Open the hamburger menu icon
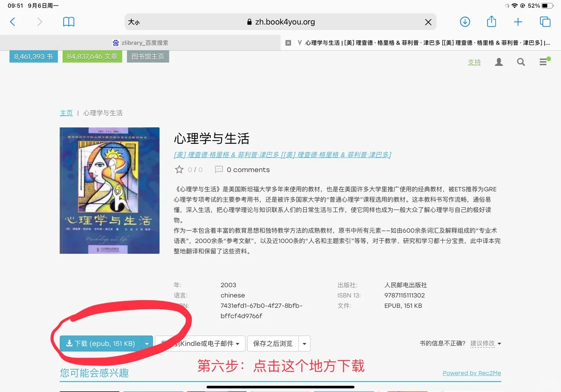561x392 pixels. [x=544, y=62]
